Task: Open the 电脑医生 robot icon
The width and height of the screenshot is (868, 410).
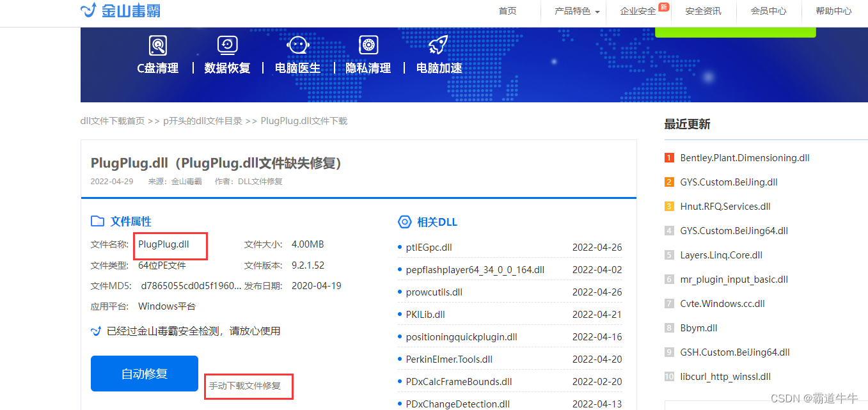Action: click(x=298, y=45)
